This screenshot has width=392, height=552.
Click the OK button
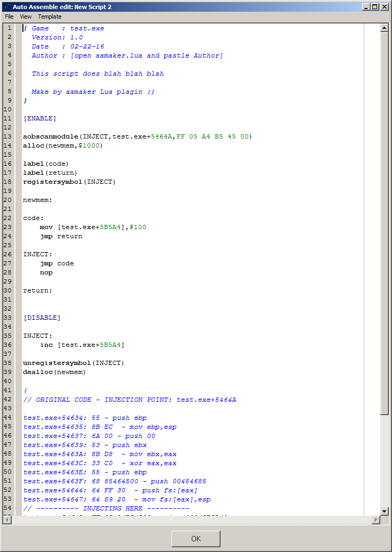(196, 539)
